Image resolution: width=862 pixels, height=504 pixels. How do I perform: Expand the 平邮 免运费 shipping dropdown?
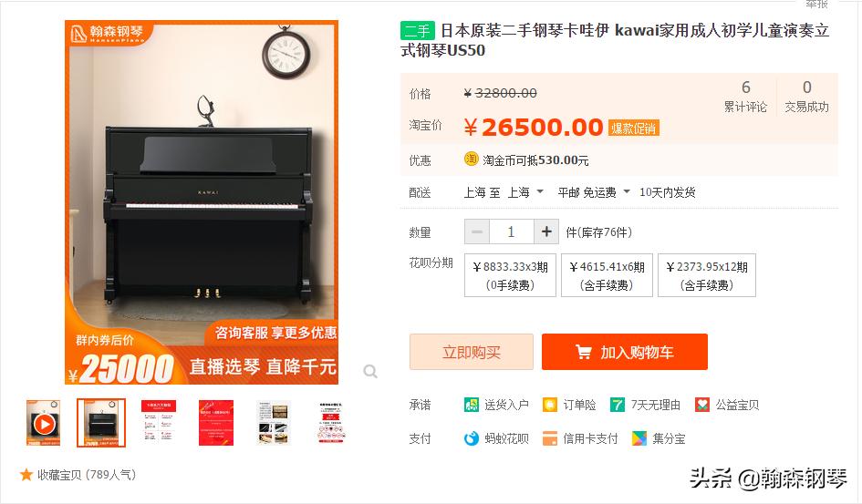click(x=594, y=192)
